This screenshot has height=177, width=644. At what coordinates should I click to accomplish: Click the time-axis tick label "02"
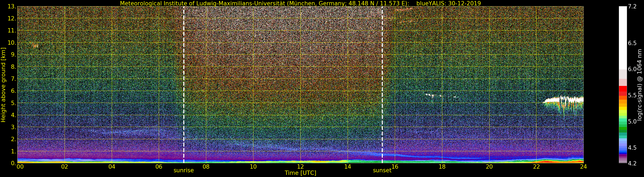point(65,166)
